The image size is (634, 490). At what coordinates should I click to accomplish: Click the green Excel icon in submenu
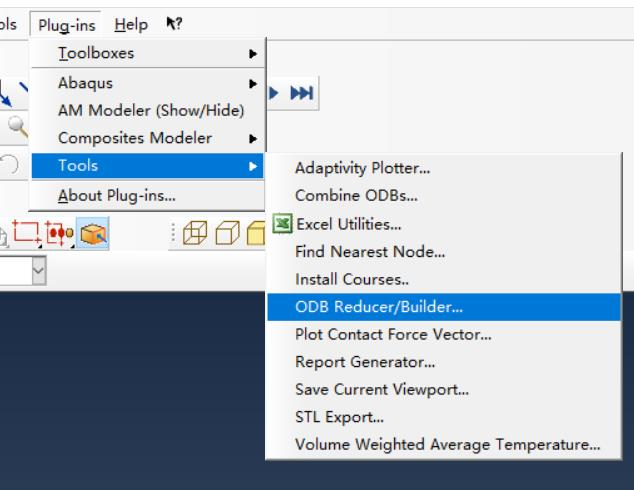click(281, 226)
